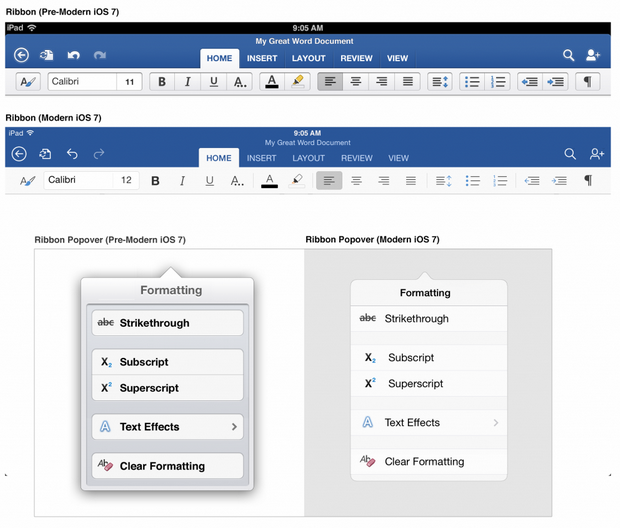Open the REVIEW tab in the modern ribbon

356,158
